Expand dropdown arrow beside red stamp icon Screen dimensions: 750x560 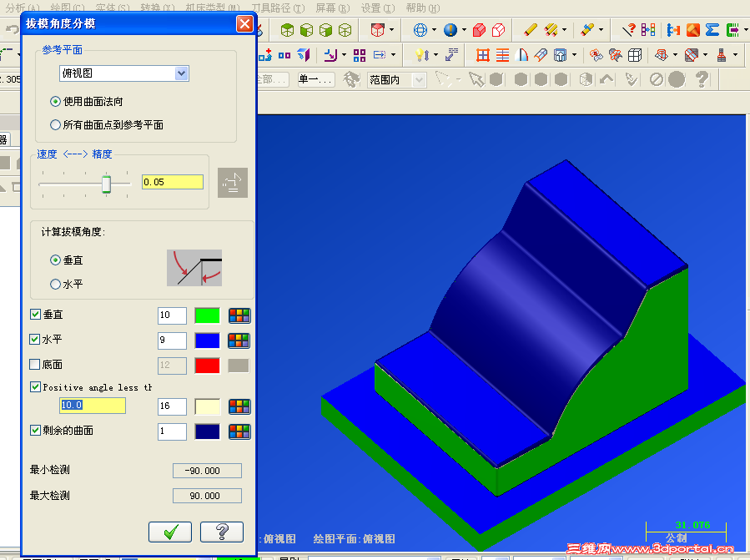pos(735,55)
